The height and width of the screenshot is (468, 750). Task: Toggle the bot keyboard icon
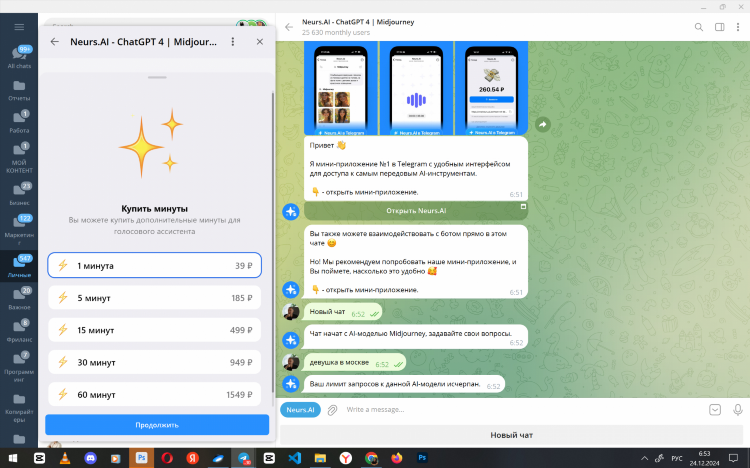(715, 410)
